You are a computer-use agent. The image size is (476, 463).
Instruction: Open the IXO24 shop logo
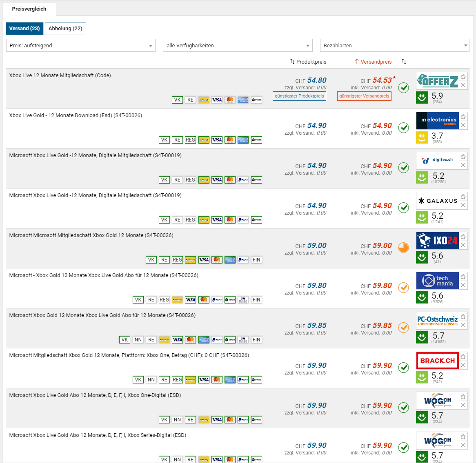(438, 241)
